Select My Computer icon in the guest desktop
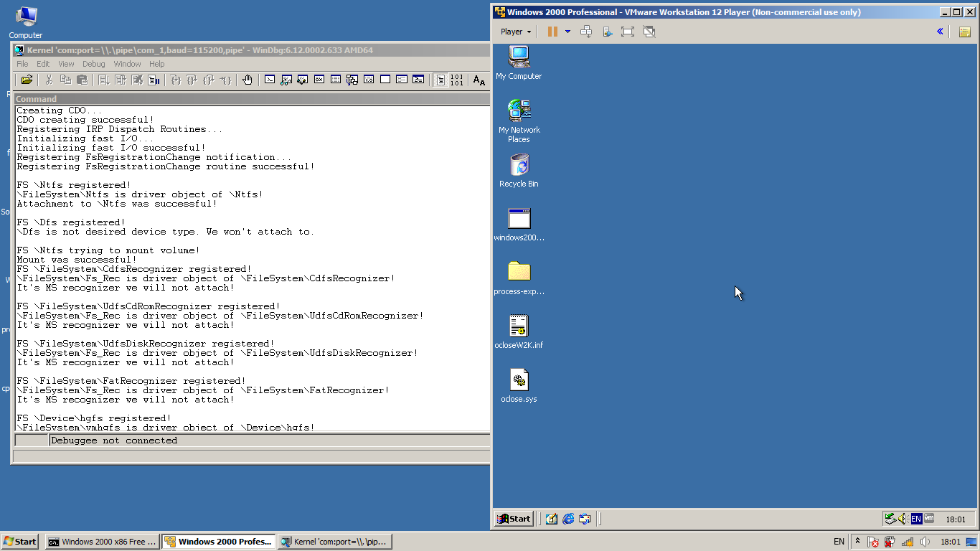 [519, 63]
